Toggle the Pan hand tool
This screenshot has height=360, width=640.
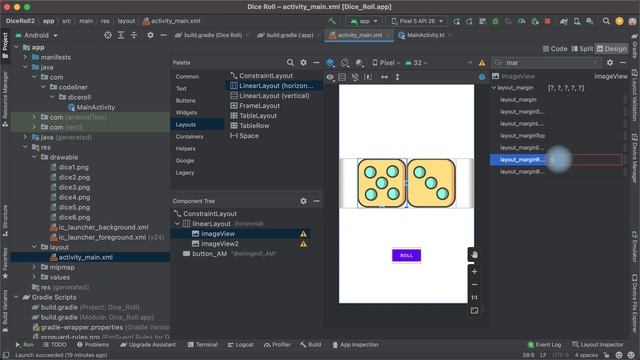pos(474,255)
